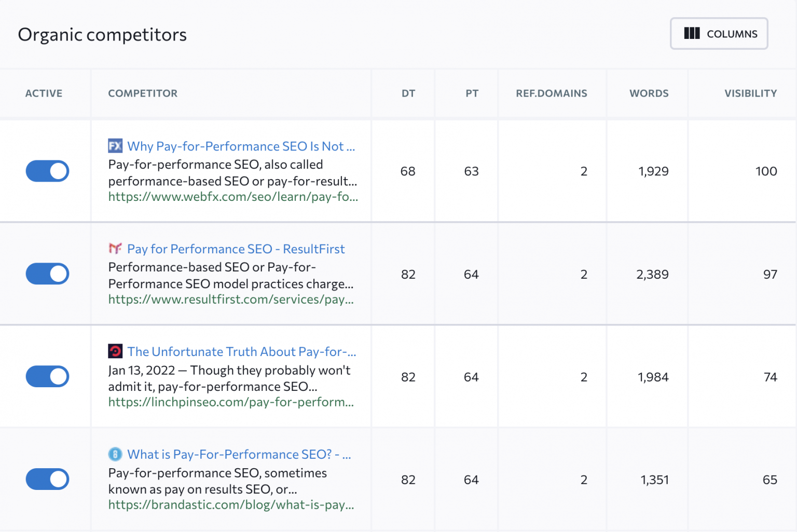Sort by the VISIBILITY column header
The width and height of the screenshot is (797, 532).
[750, 93]
